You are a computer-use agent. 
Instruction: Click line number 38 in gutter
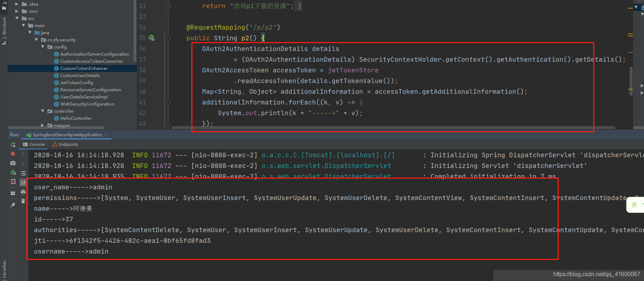tap(142, 70)
